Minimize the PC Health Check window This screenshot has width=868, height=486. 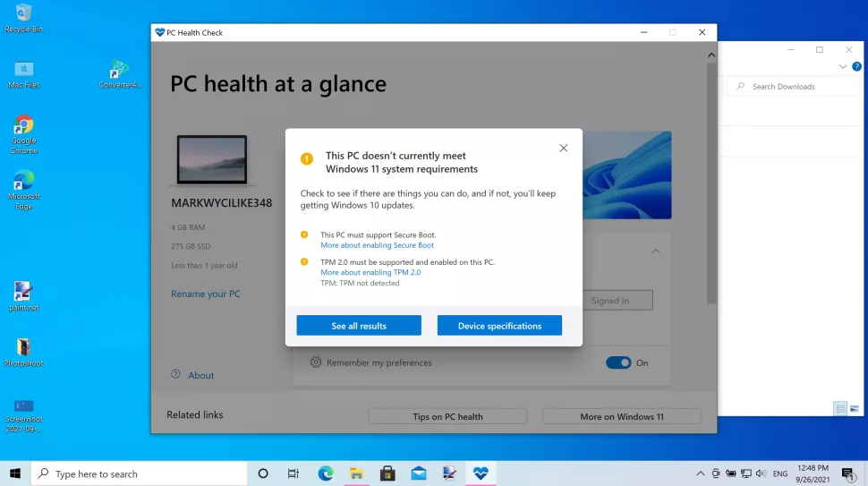point(643,32)
